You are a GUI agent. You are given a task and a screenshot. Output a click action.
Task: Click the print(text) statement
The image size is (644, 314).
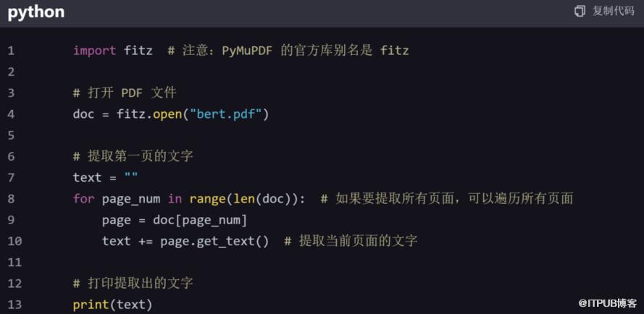tap(112, 304)
